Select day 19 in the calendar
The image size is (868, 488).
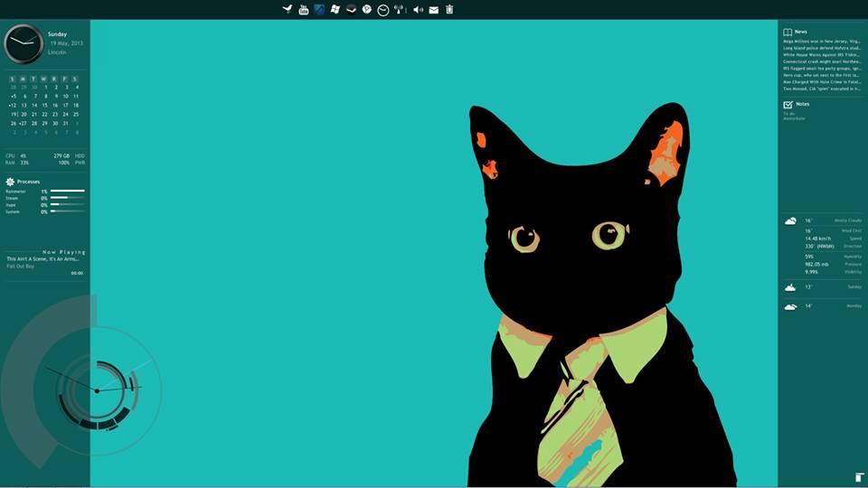point(14,115)
